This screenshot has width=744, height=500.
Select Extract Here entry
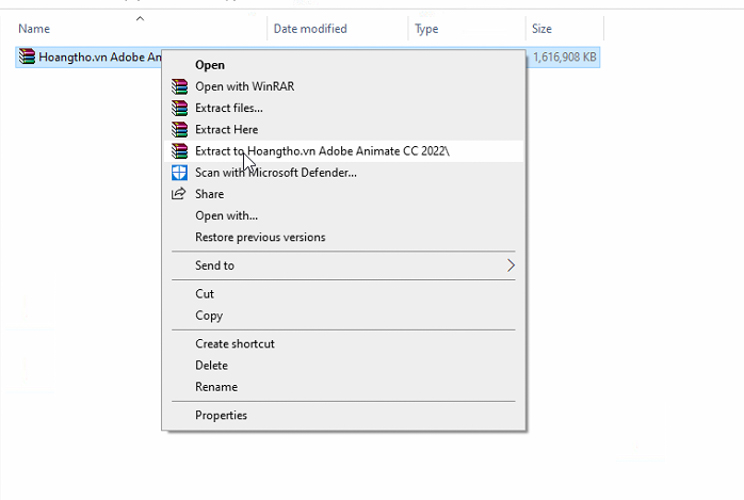tap(343, 130)
